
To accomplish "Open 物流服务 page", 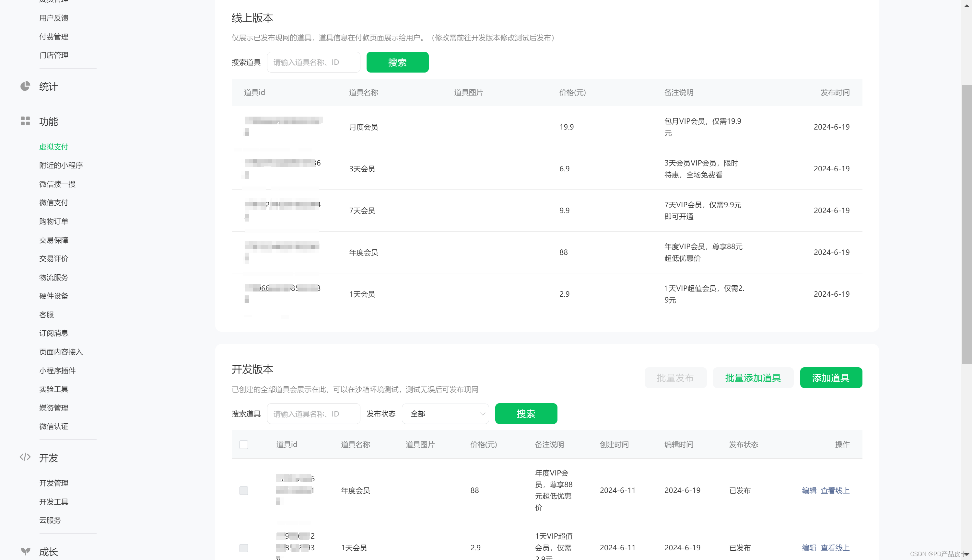I will [x=54, y=278].
